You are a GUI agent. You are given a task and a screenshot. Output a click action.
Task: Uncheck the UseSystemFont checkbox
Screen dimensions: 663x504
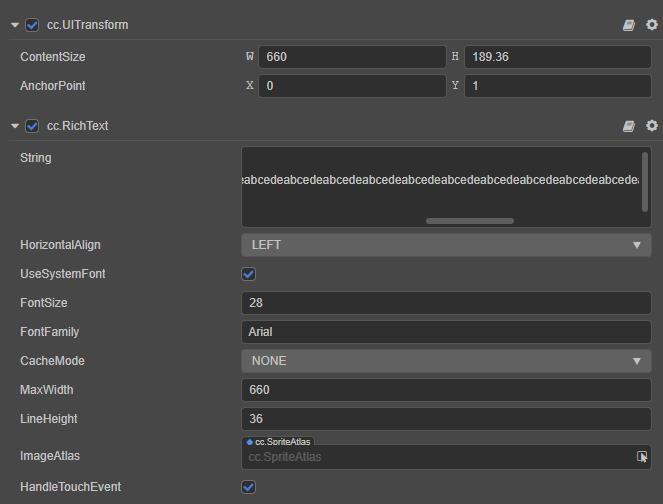point(249,274)
